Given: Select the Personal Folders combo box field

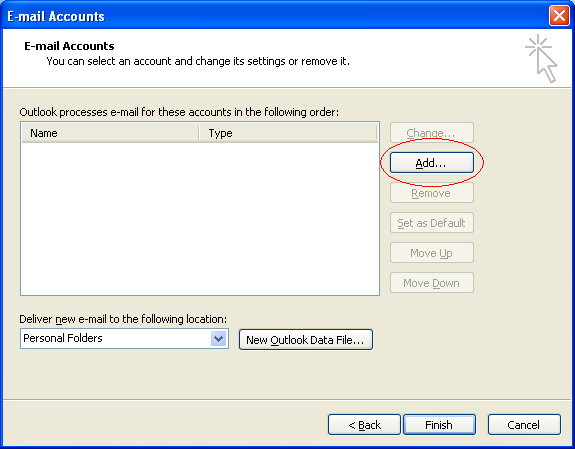Looking at the screenshot, I should pos(124,338).
